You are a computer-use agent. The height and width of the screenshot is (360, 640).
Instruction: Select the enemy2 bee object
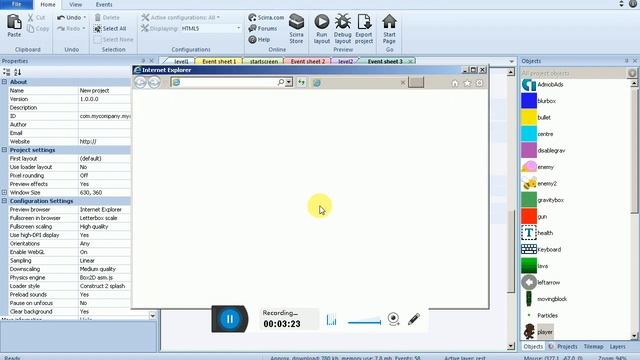539,184
